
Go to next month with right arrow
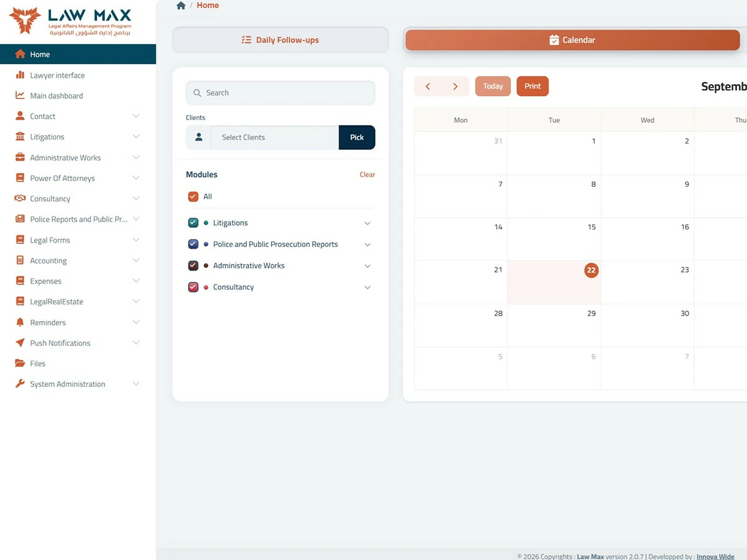(x=455, y=86)
